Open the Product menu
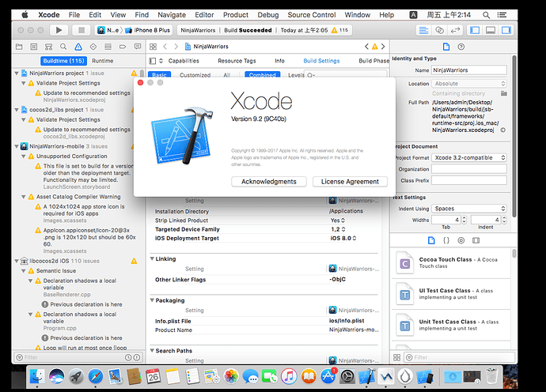The image size is (546, 392). tap(236, 15)
